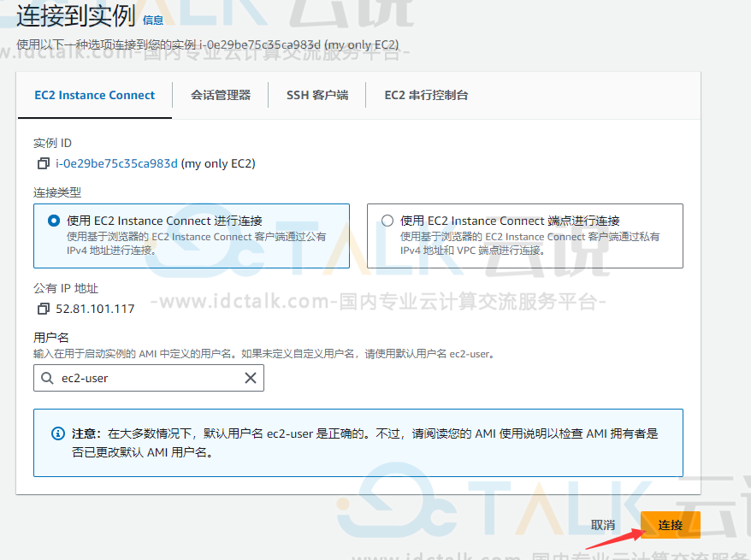Click the 公有 IP 地址 label
The width and height of the screenshot is (751, 560).
(x=66, y=289)
